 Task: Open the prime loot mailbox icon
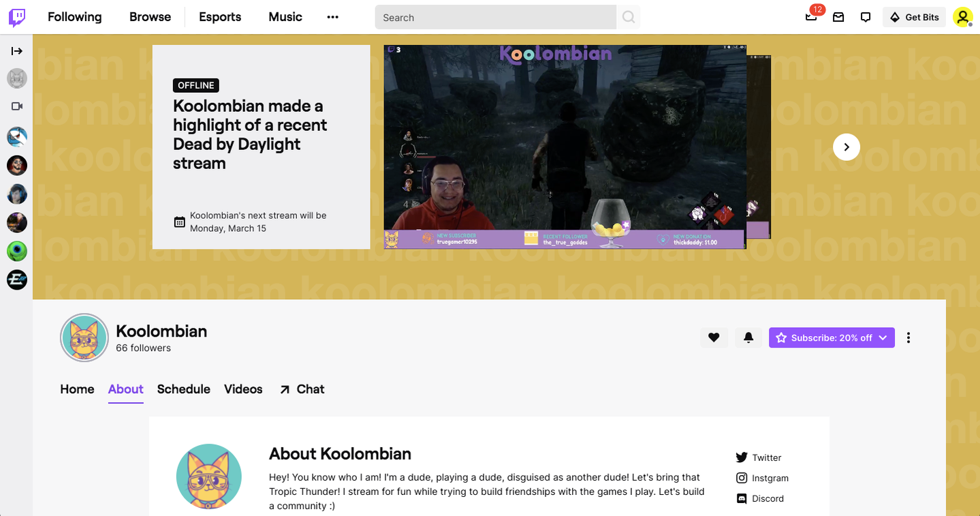(838, 17)
